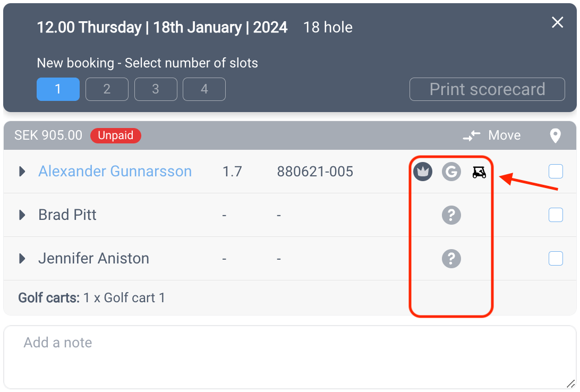Click the question mark icon for Brad Pitt
The width and height of the screenshot is (580, 392).
coord(451,215)
